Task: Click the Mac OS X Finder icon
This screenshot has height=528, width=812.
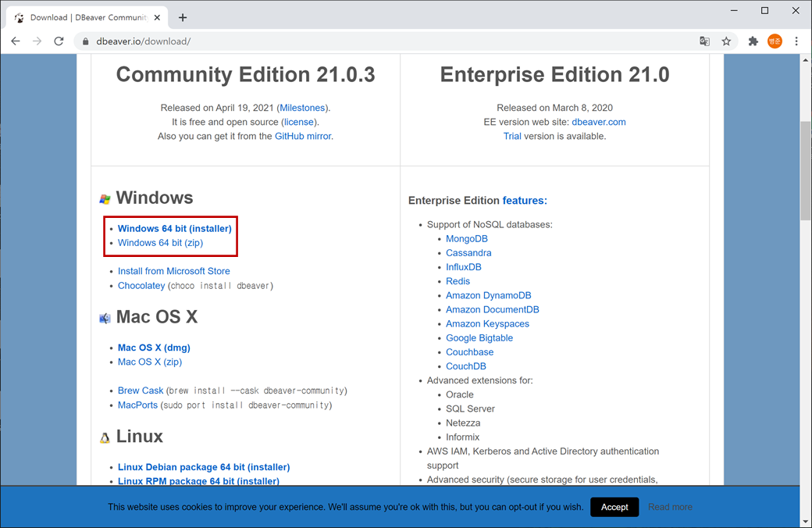Action: 105,318
